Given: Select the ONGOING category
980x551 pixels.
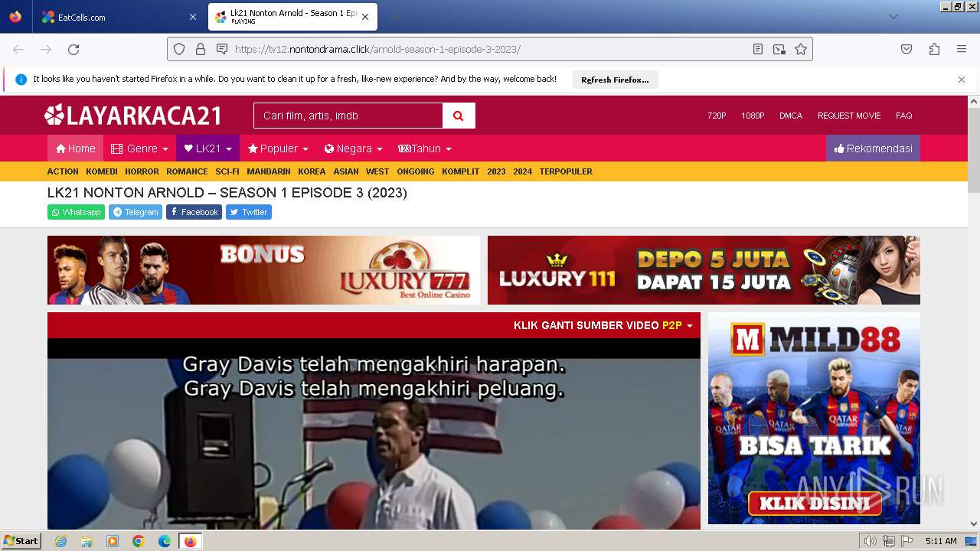Looking at the screenshot, I should [x=416, y=171].
